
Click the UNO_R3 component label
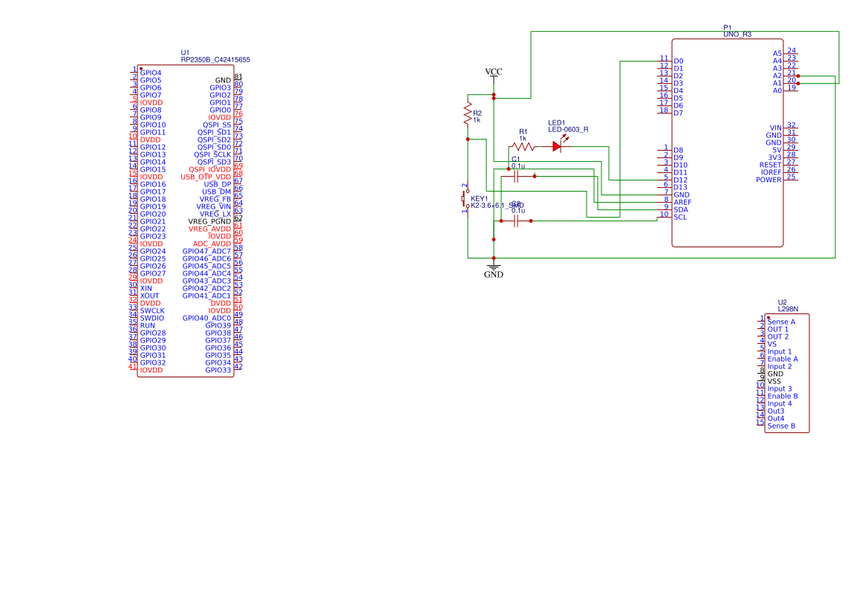[737, 34]
